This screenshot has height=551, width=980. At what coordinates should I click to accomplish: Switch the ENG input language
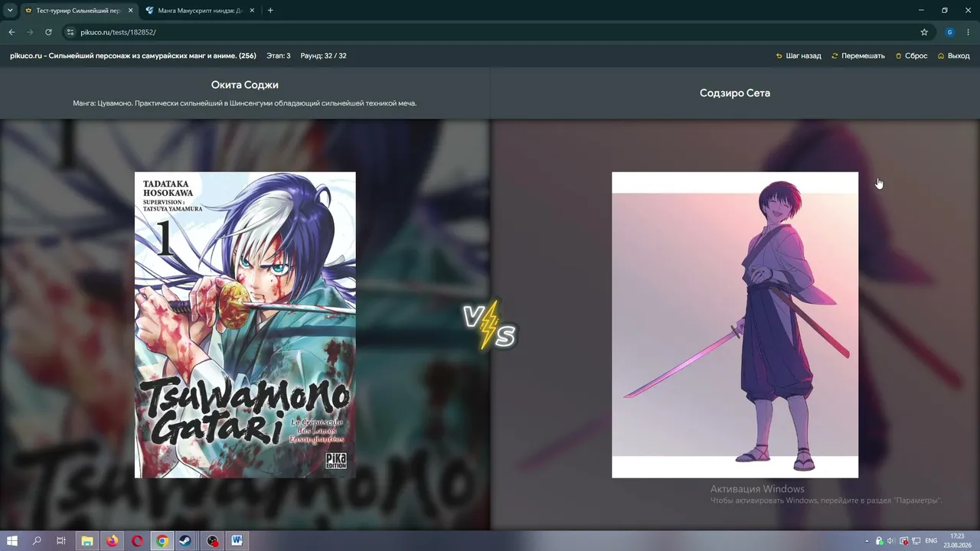coord(931,541)
